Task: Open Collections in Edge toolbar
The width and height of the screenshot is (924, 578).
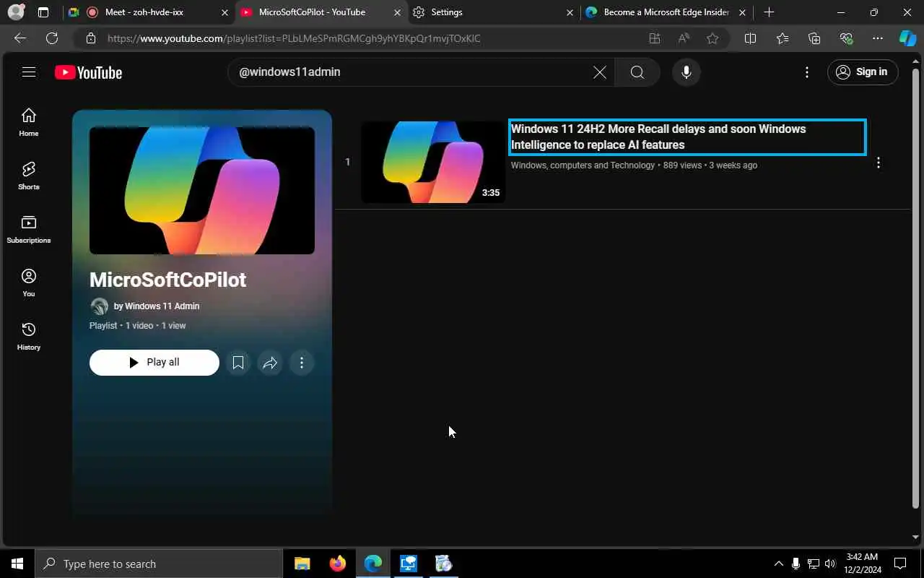Action: pos(814,38)
